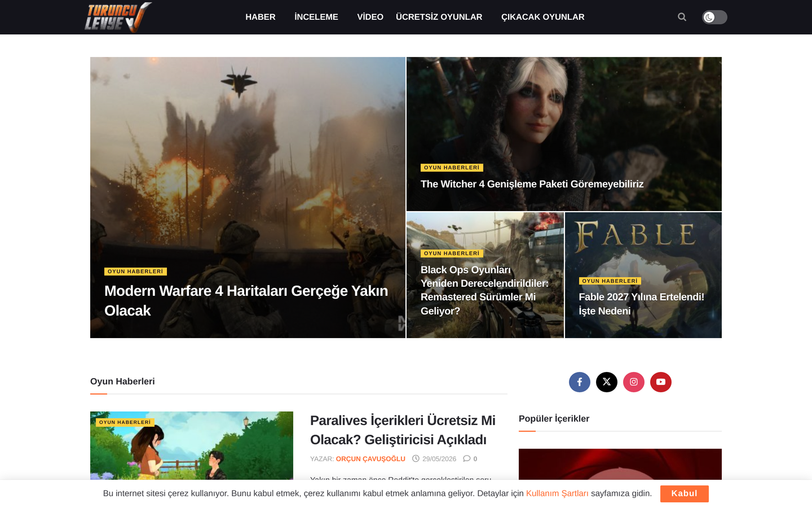Open the HABER menu
The height and width of the screenshot is (508, 812).
point(261,17)
